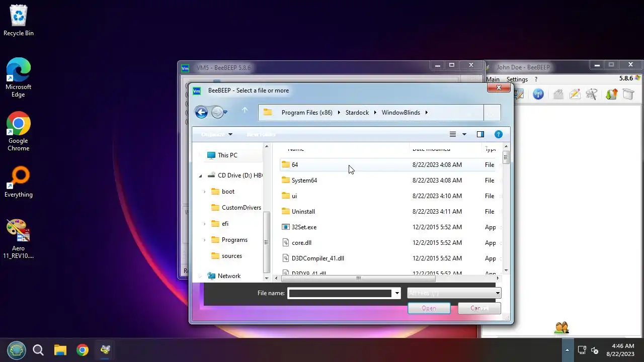Click the navigation pane vertical scrollbar

tap(267, 242)
